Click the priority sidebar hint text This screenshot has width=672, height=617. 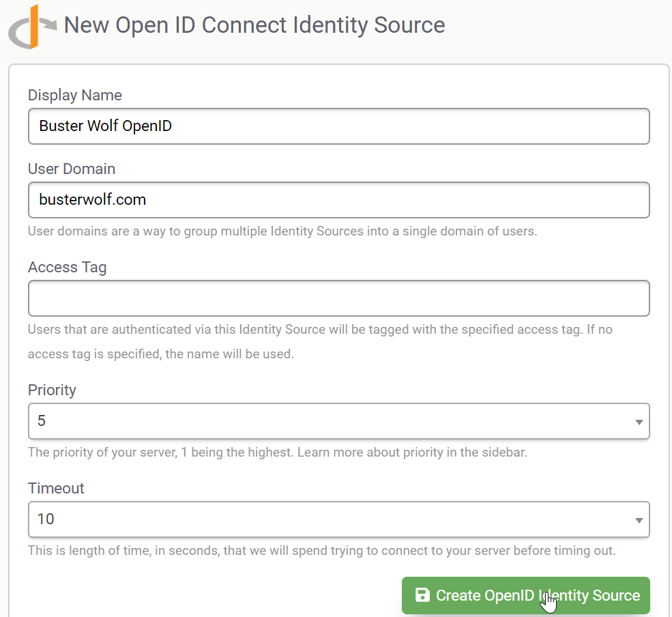277,452
